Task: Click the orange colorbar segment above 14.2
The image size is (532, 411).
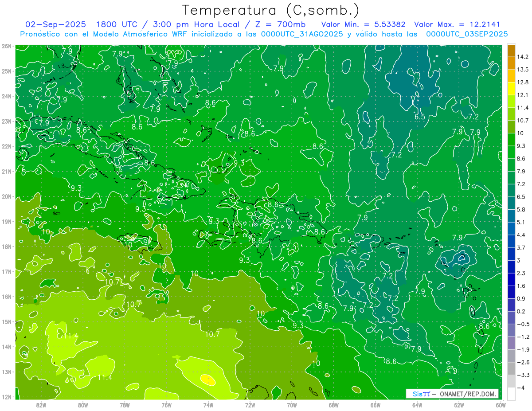Action: tap(511, 51)
